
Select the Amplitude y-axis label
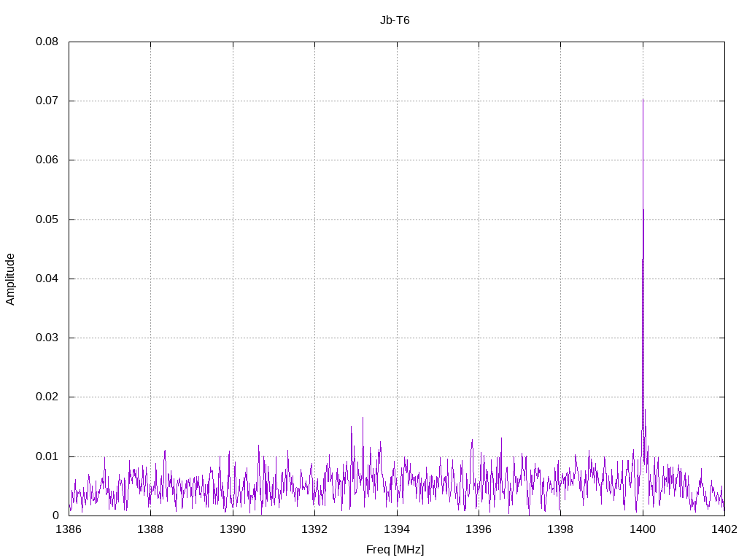pos(10,279)
